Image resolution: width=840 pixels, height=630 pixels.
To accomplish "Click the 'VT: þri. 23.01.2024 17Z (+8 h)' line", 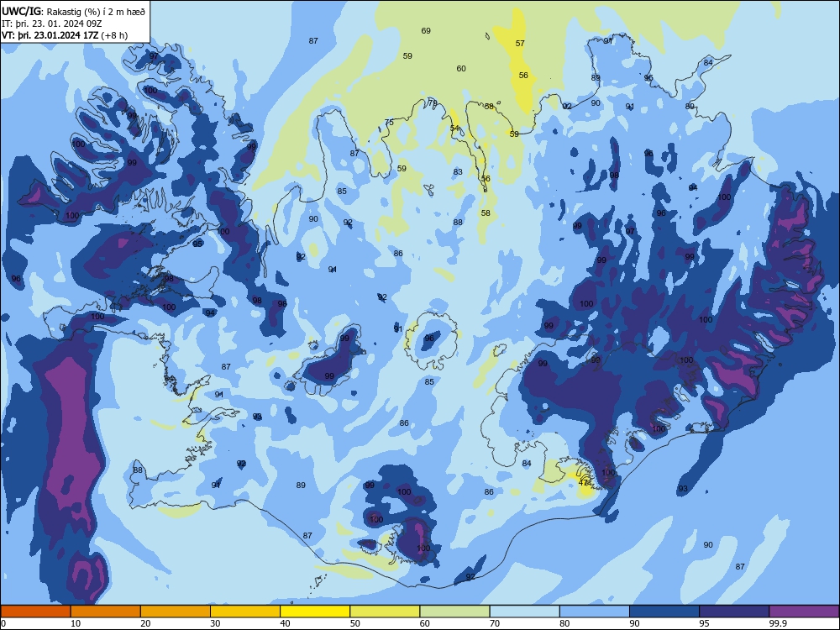I will tap(65, 35).
